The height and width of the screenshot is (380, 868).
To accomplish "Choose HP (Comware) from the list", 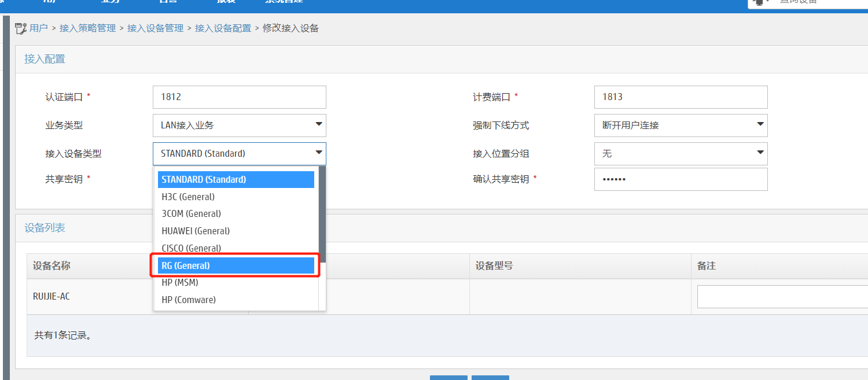I will tap(236, 300).
